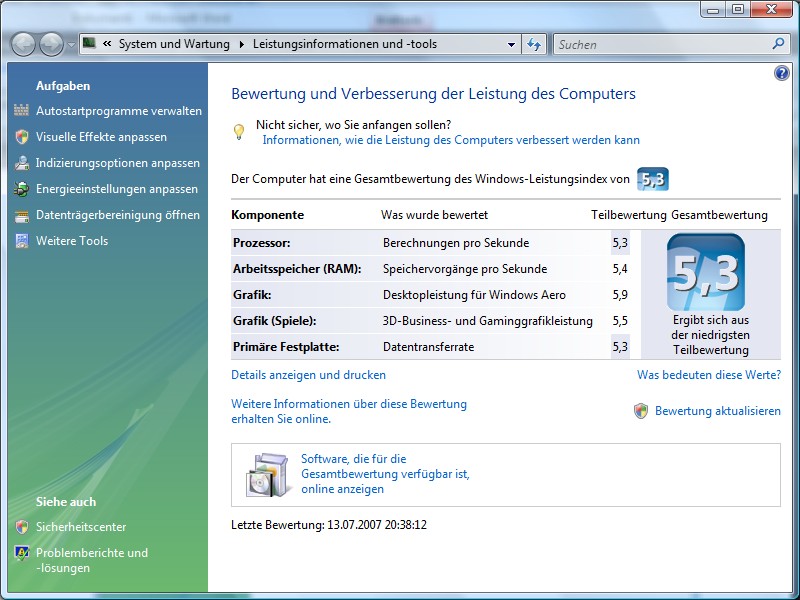Screen dimensions: 800x600
Task: Expand the recent pages arrow next to Forward
Action: (x=71, y=44)
